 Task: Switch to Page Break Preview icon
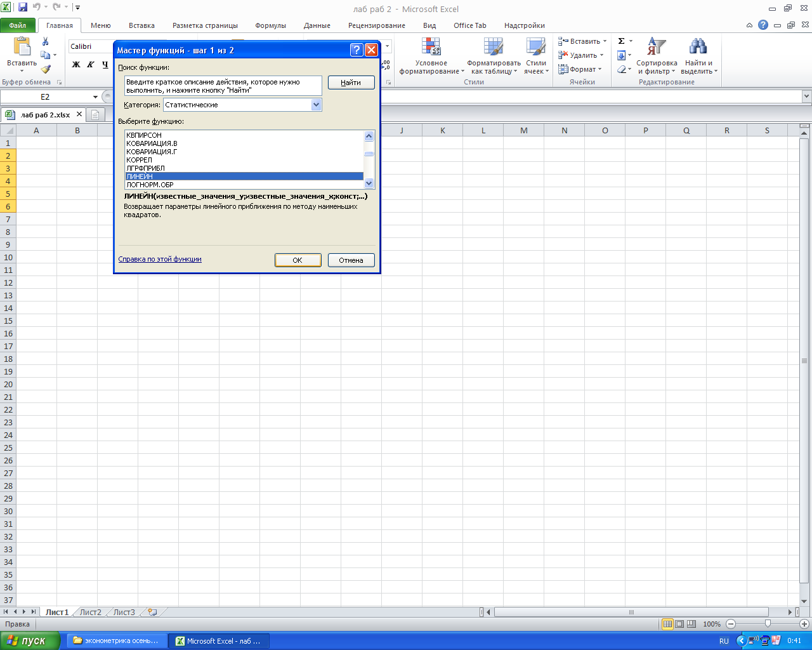click(691, 624)
